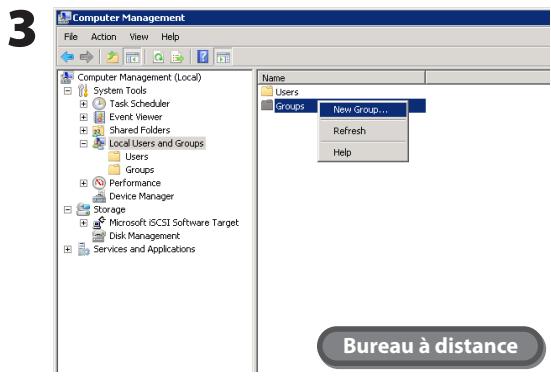Click the blue Help toolbar icon
This screenshot has width=551, height=376.
pos(203,57)
